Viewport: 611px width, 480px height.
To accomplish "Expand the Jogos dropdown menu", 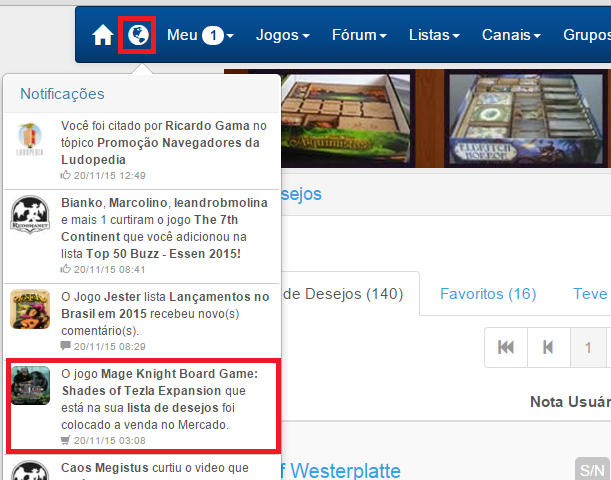I will click(283, 36).
